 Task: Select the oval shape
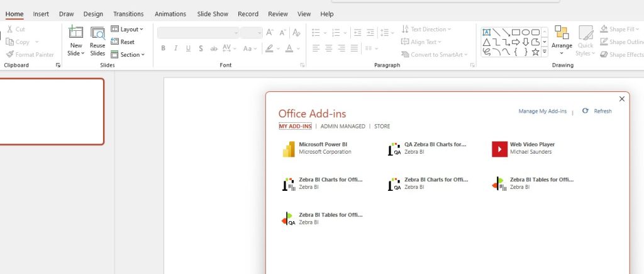click(x=526, y=32)
